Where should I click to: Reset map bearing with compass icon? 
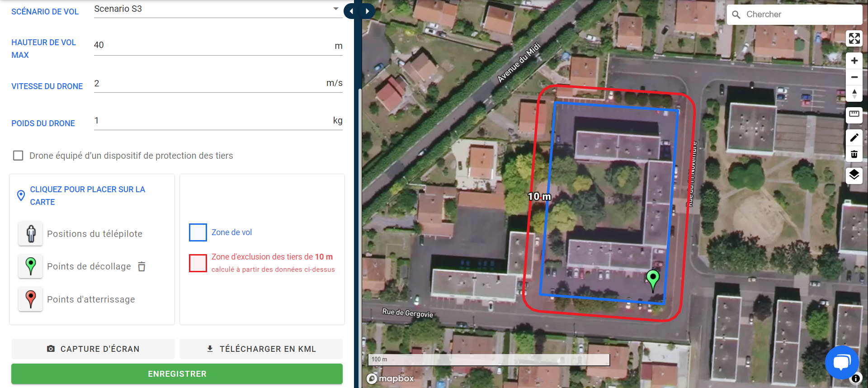854,94
